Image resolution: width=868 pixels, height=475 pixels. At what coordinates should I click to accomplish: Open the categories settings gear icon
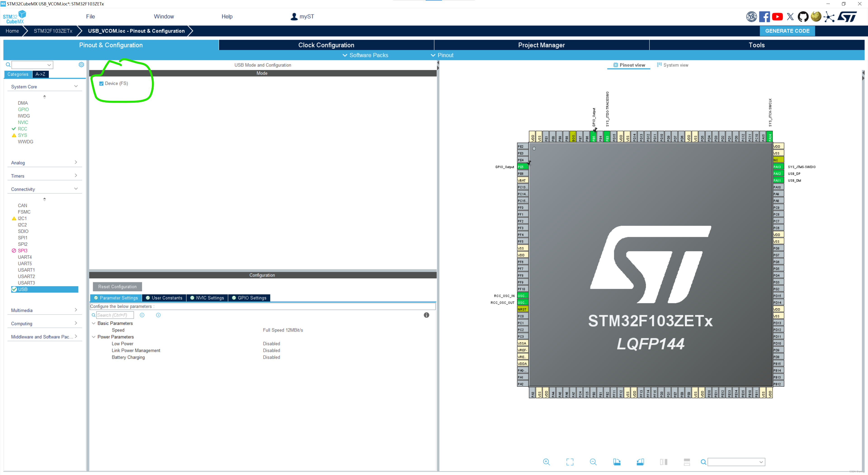(x=81, y=65)
